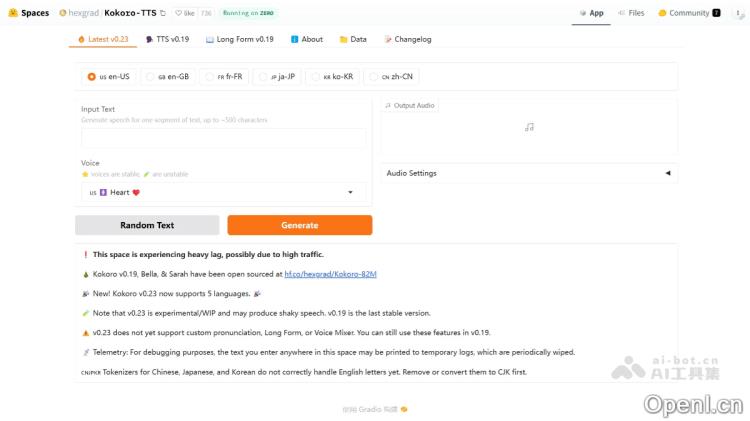Open the three-dot options menu
Image resolution: width=750 pixels, height=421 pixels.
coord(739,13)
